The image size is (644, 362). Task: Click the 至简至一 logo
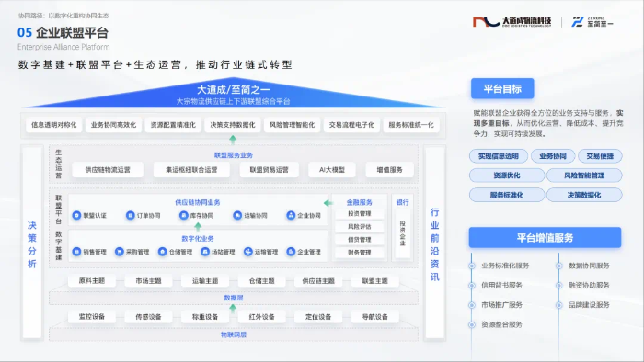click(592, 22)
